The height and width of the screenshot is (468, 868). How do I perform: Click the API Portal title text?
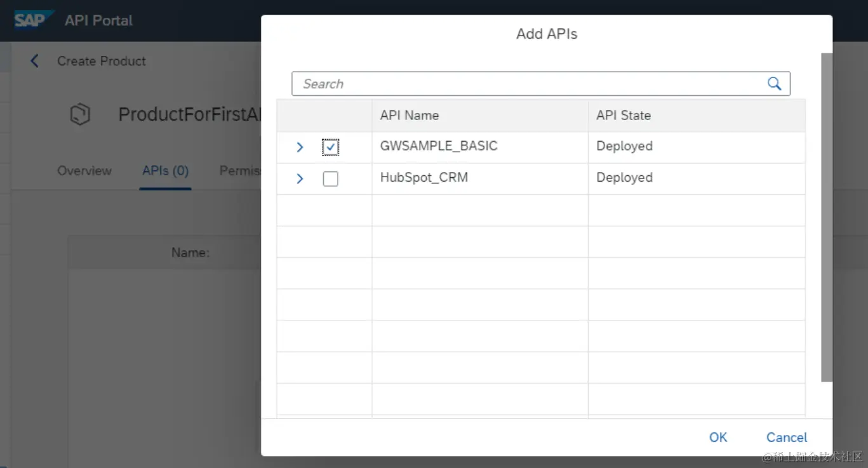(x=98, y=20)
